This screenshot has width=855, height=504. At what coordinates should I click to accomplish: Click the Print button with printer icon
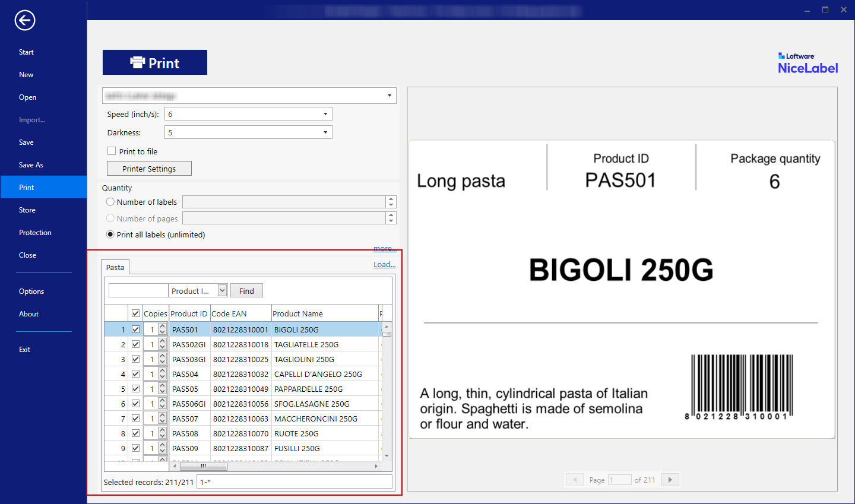(x=155, y=63)
